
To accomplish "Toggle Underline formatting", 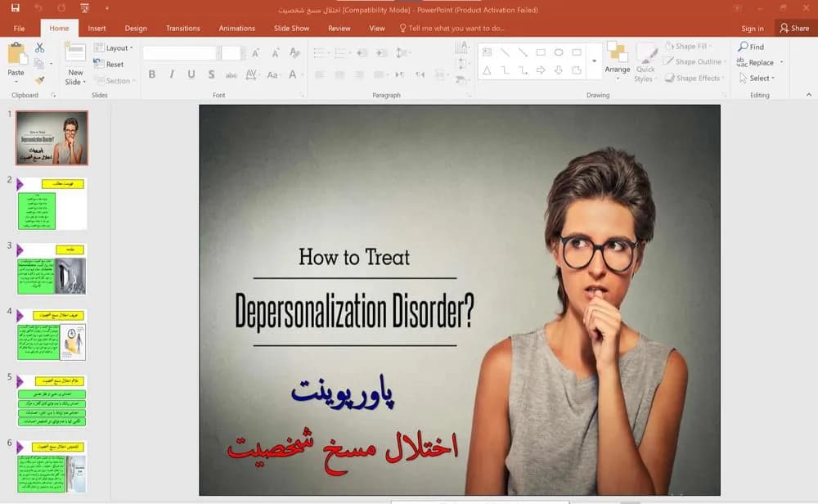I will [191, 74].
